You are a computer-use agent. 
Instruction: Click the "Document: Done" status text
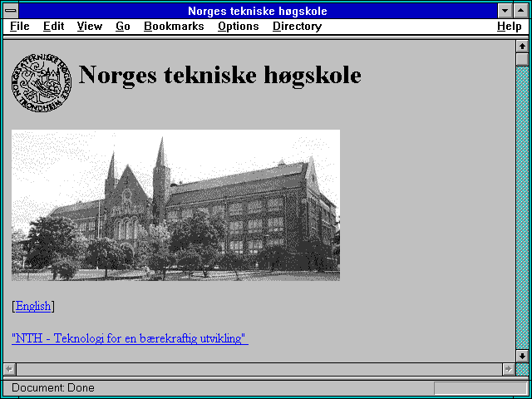coord(53,387)
